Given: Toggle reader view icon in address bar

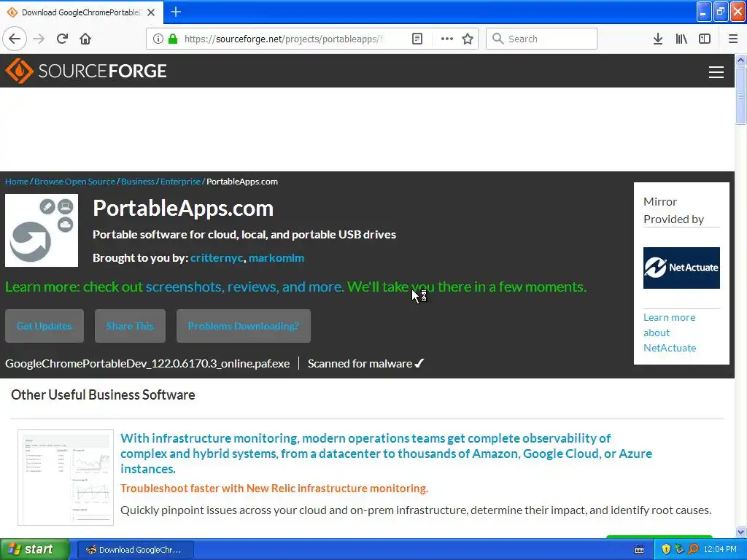Looking at the screenshot, I should tap(417, 39).
